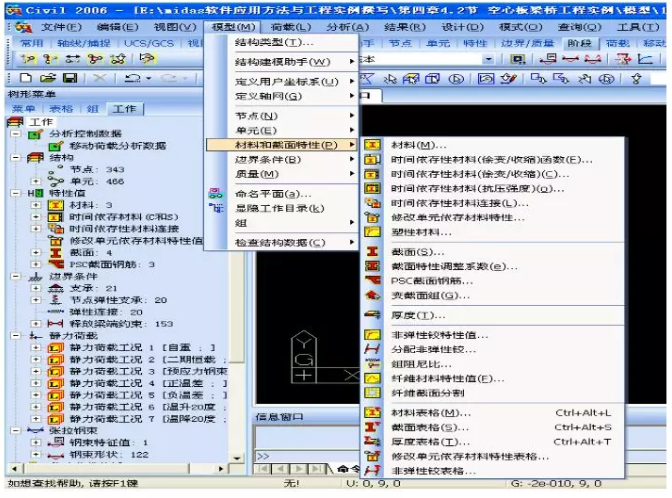Image resolution: width=672 pixels, height=498 pixels.
Task: Click the tree panel vertical scrollbar down arrow
Action: click(237, 458)
